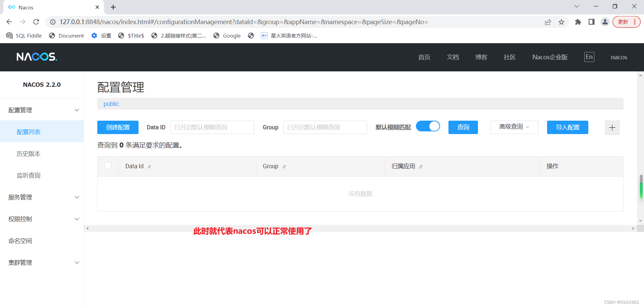Screen dimensions: 644x307
Task: Open 首页 in top navigation
Action: (x=424, y=57)
